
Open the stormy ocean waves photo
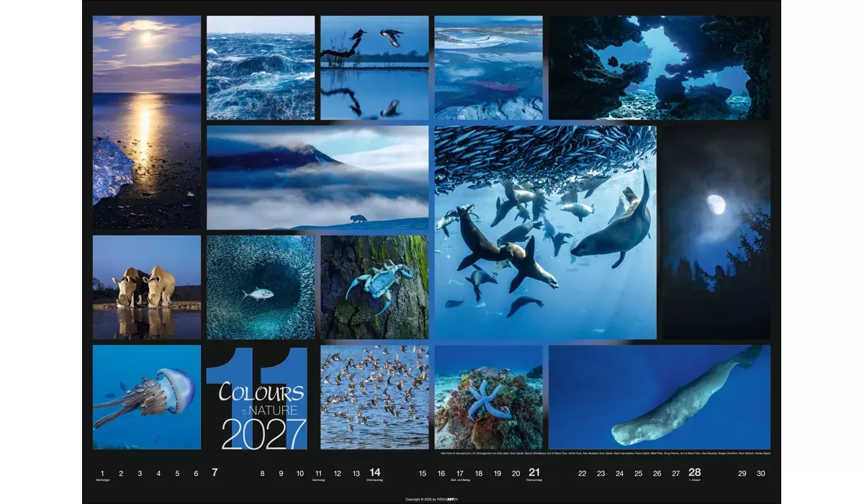(261, 68)
